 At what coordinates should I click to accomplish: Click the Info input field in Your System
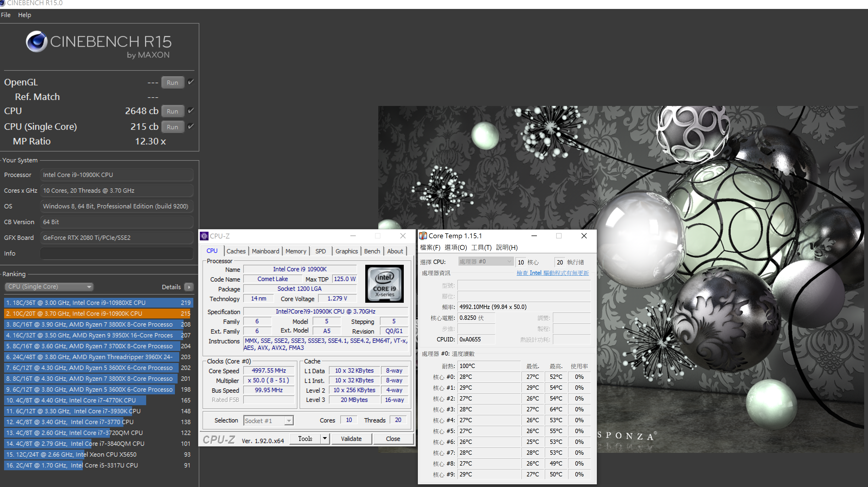click(117, 253)
